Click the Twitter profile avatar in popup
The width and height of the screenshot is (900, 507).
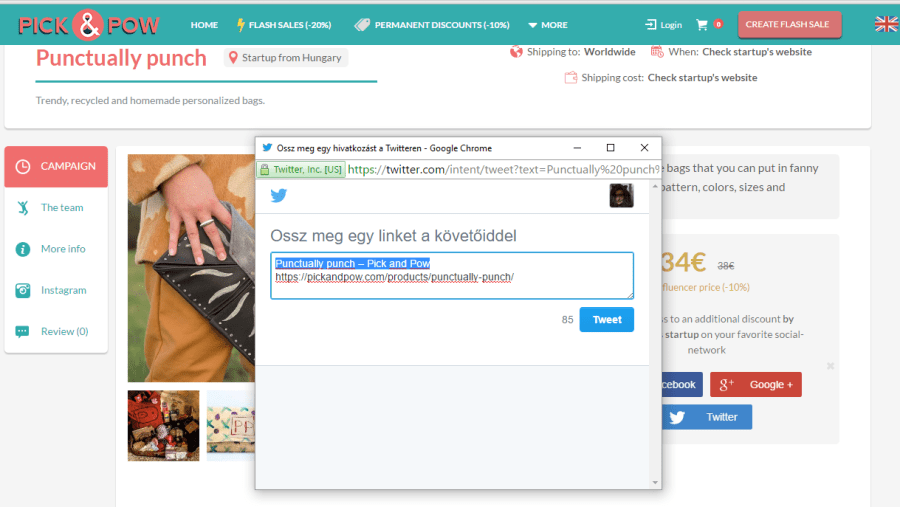[x=621, y=196]
